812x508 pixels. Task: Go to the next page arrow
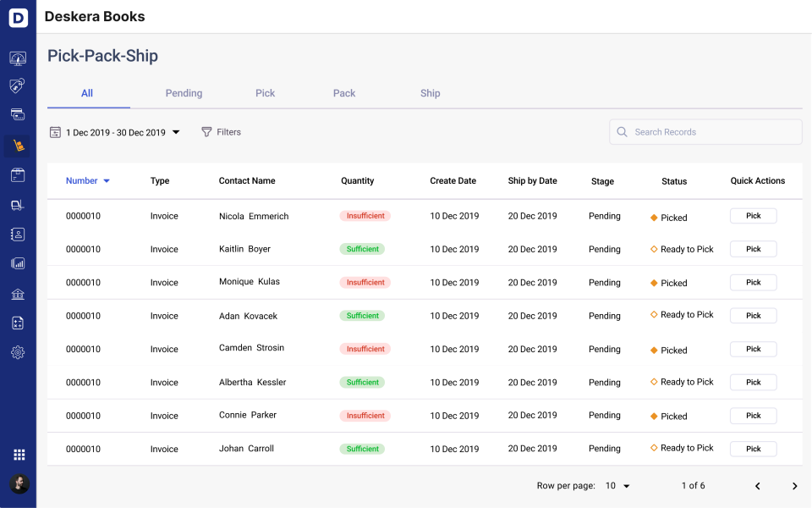click(794, 486)
